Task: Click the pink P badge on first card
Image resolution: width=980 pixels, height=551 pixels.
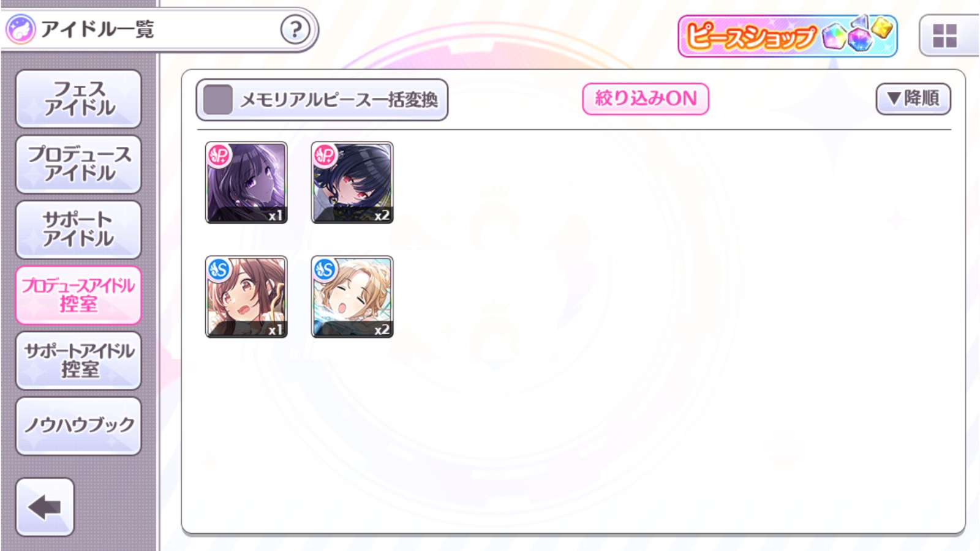Action: pyautogui.click(x=219, y=155)
